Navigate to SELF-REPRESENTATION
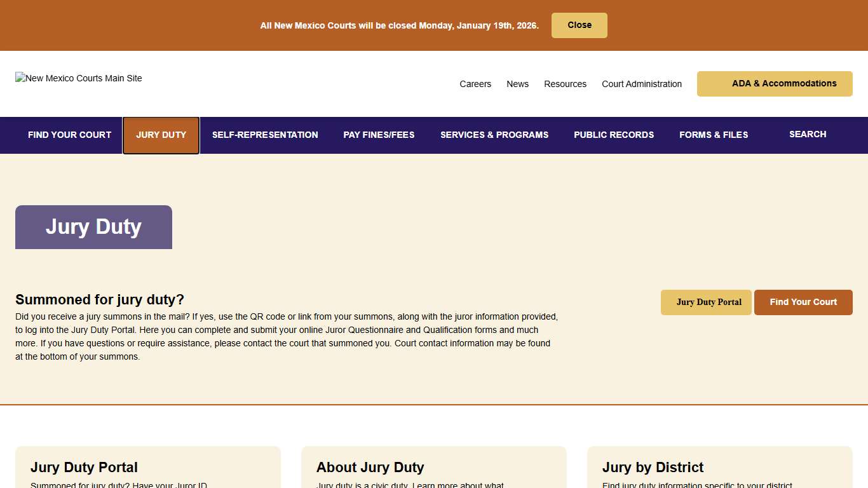The image size is (868, 488). coord(265,135)
